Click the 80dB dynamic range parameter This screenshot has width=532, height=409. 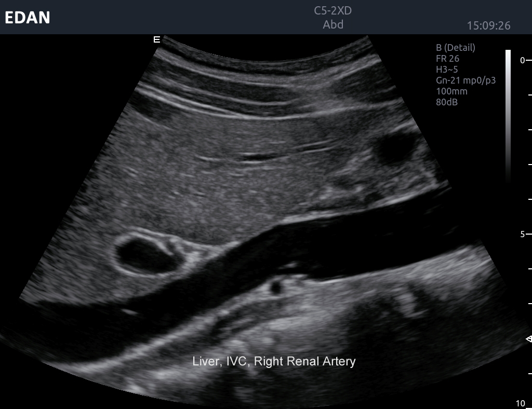(446, 102)
